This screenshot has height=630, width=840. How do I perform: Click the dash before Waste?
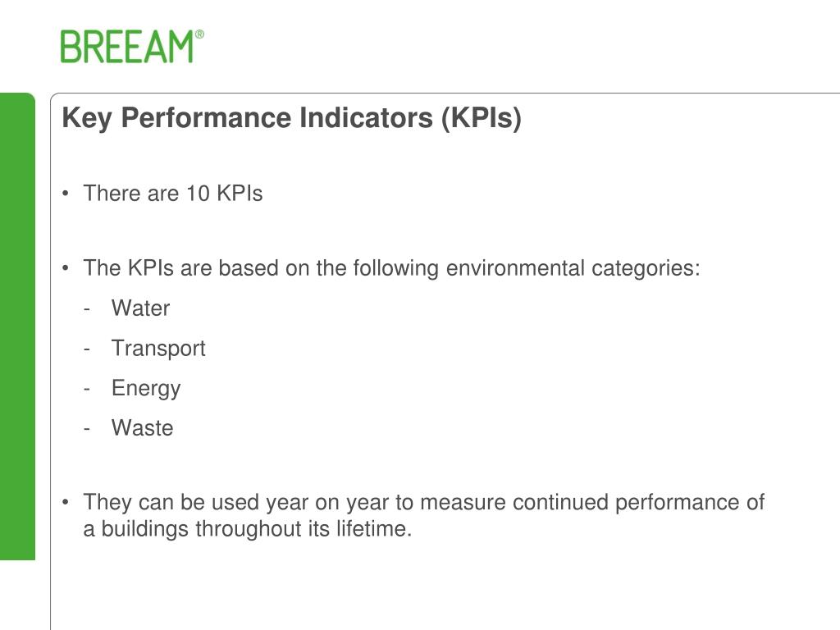point(87,429)
